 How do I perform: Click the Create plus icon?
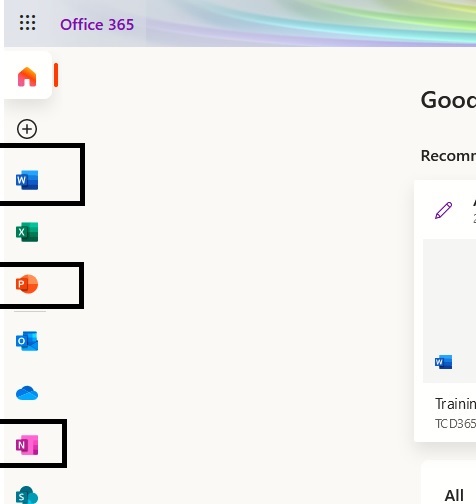pyautogui.click(x=27, y=129)
